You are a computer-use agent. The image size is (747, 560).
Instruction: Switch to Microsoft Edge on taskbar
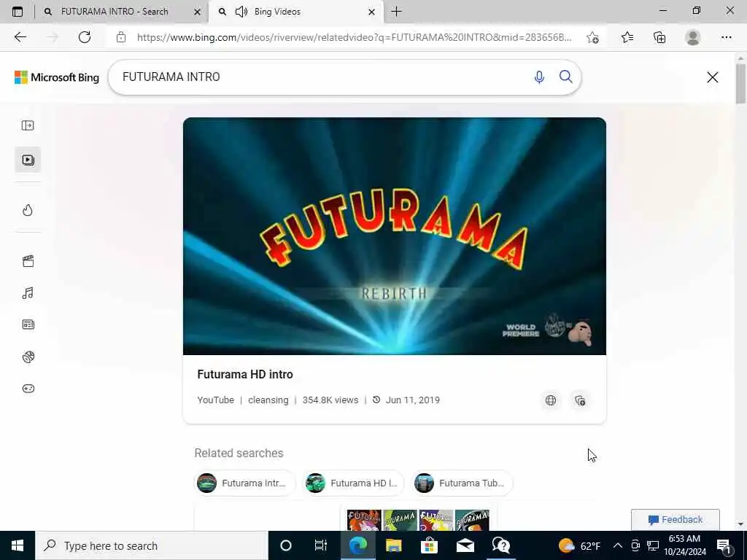(357, 545)
